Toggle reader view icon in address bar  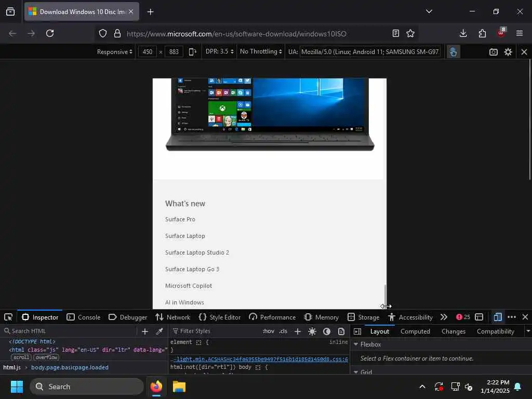(x=395, y=33)
